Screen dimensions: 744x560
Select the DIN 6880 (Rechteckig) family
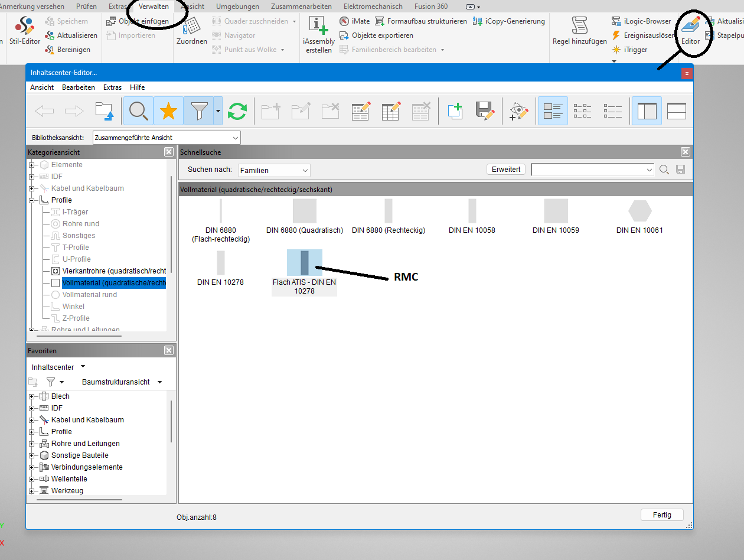pos(389,216)
